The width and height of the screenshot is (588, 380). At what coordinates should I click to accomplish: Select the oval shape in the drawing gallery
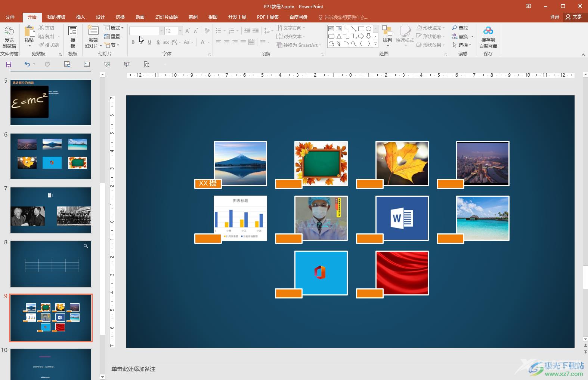[368, 29]
